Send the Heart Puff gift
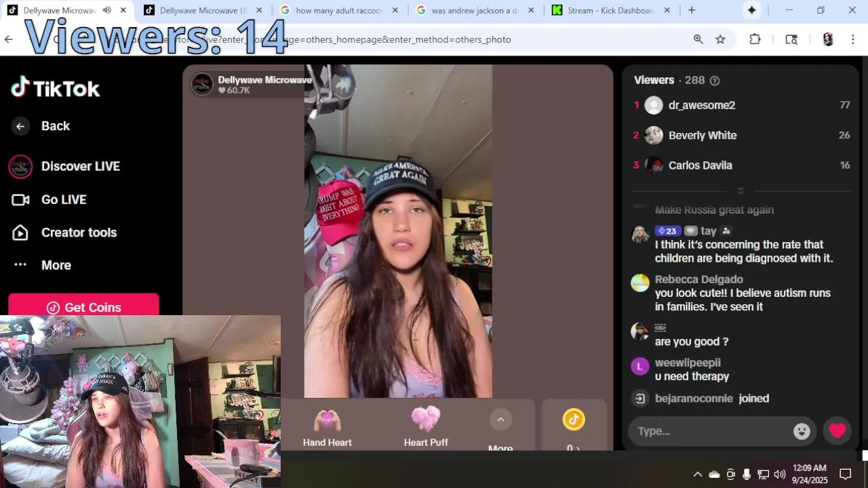Screen dimensions: 868x488 tap(426, 428)
